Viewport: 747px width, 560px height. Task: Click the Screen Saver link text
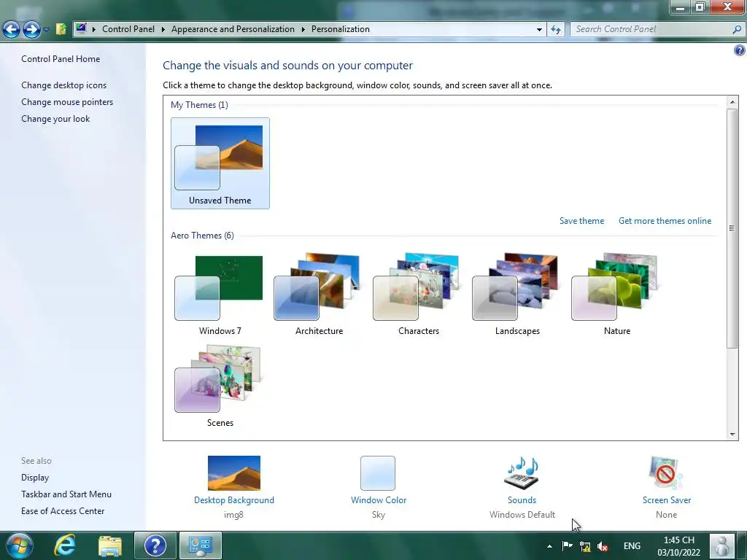[667, 500]
